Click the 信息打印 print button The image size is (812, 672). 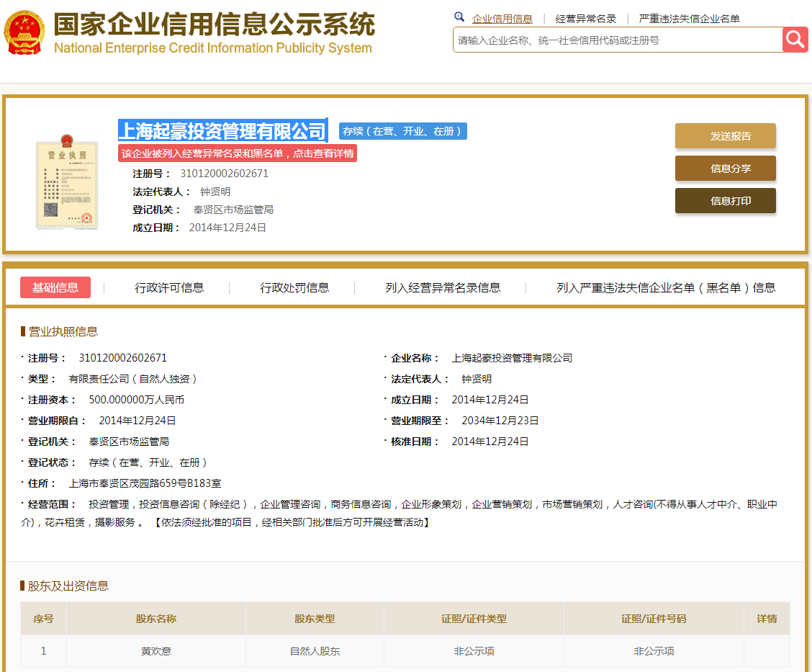coord(725,200)
